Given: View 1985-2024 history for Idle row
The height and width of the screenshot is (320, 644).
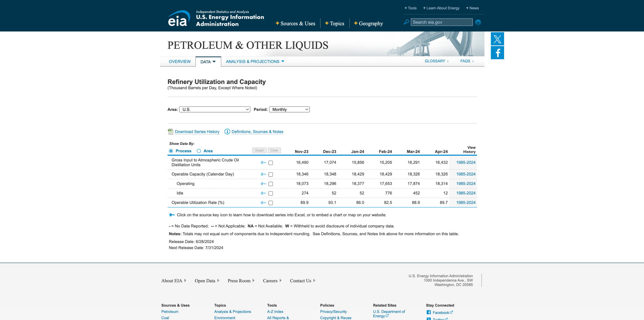Looking at the screenshot, I should tap(466, 193).
